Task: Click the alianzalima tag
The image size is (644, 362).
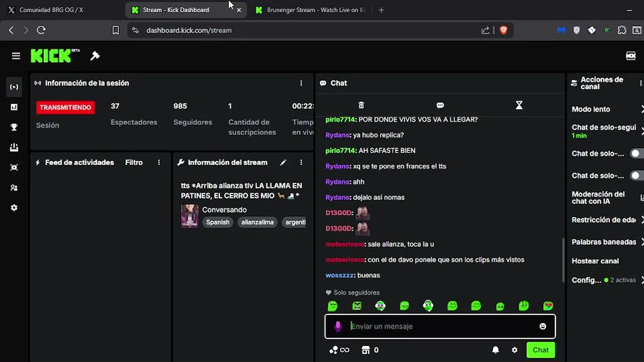Action: [257, 222]
